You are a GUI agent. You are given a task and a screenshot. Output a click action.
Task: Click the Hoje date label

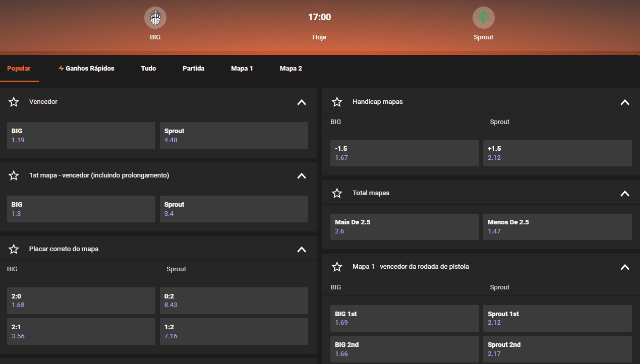(x=319, y=37)
